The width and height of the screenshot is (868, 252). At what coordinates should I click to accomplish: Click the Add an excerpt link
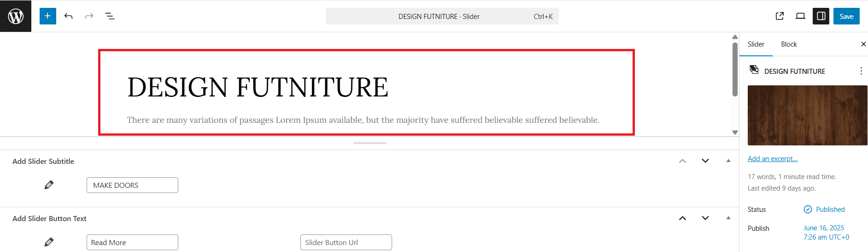(773, 159)
